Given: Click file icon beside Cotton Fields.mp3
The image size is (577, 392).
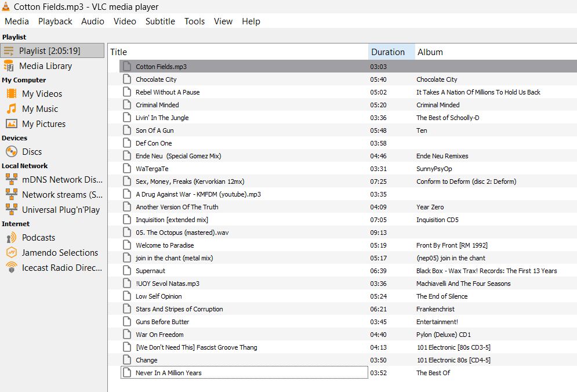Looking at the screenshot, I should pos(127,67).
